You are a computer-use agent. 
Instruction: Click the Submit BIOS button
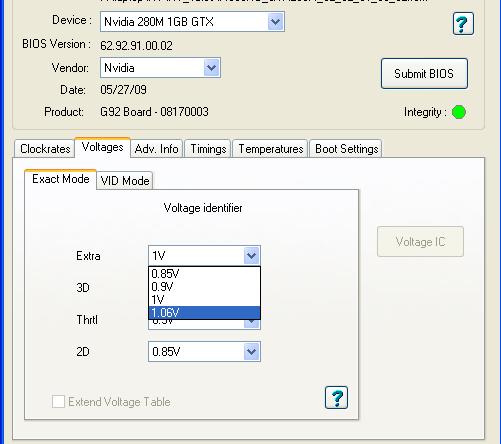424,74
